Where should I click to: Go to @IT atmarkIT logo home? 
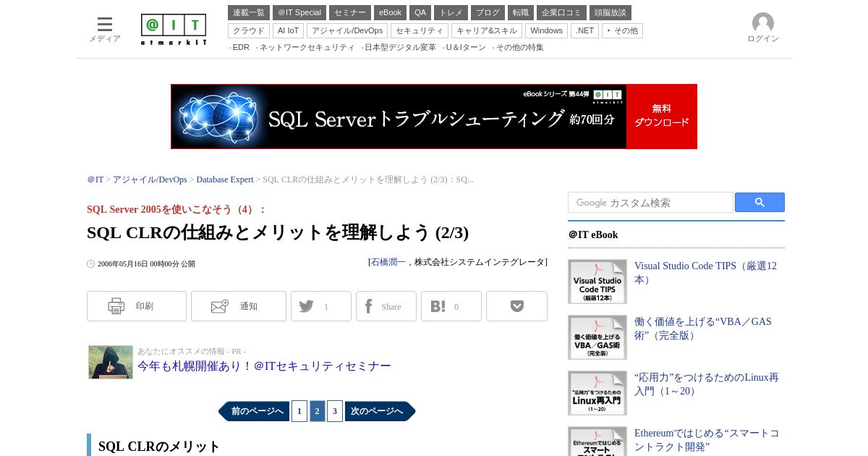[174, 30]
